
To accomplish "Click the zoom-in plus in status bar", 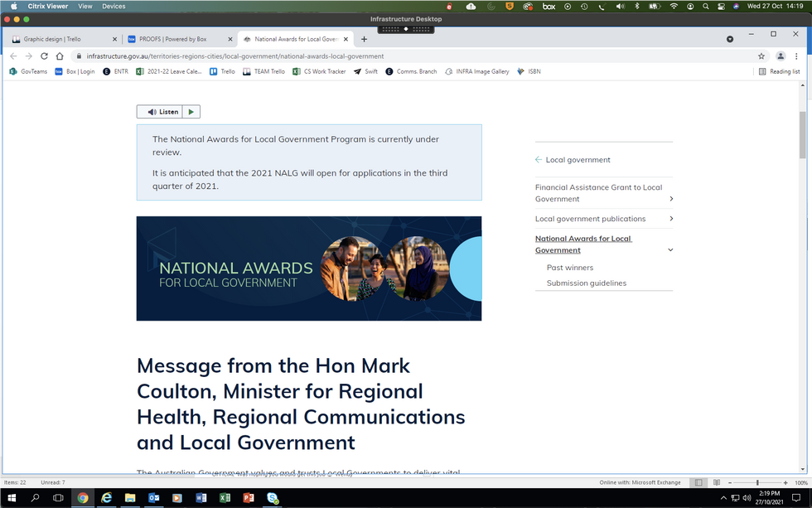I will tap(785, 482).
